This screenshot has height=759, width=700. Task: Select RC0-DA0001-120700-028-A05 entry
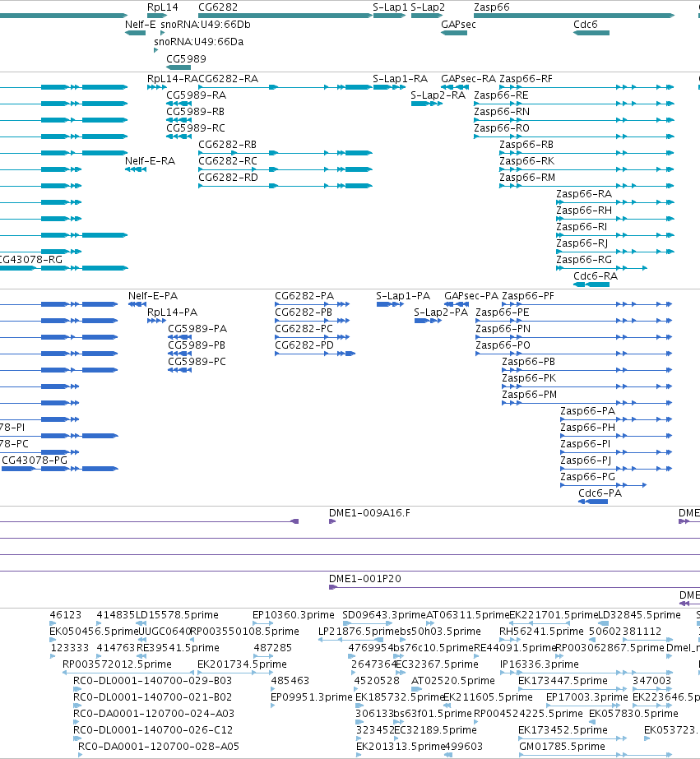coord(159,747)
